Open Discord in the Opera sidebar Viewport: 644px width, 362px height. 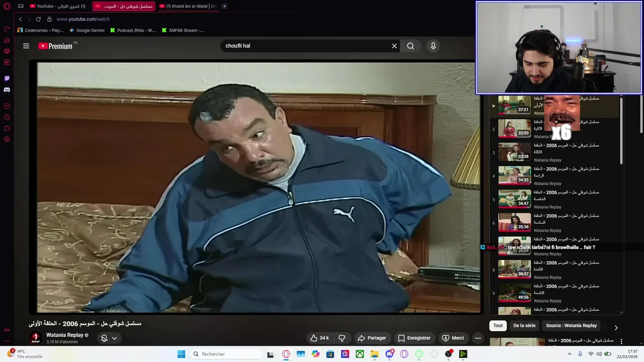coord(7,89)
